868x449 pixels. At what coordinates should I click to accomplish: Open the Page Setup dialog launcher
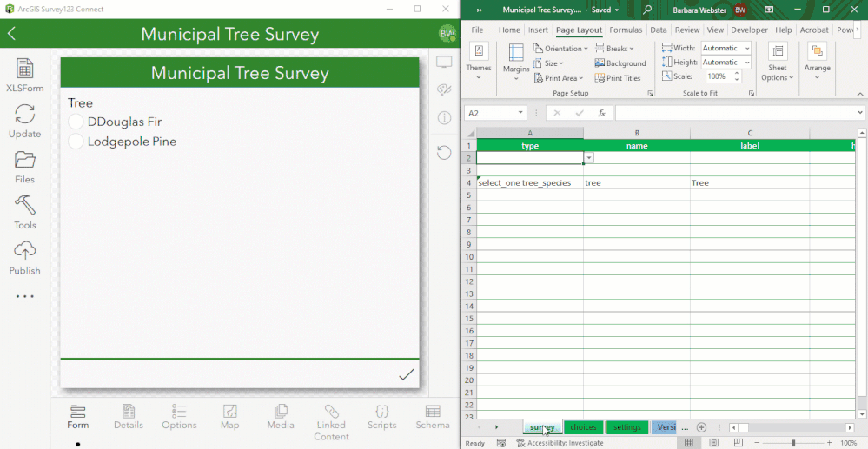pos(651,94)
